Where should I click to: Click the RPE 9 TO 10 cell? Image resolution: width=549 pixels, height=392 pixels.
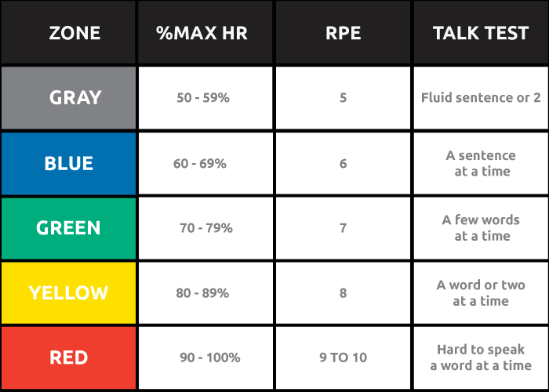point(344,358)
